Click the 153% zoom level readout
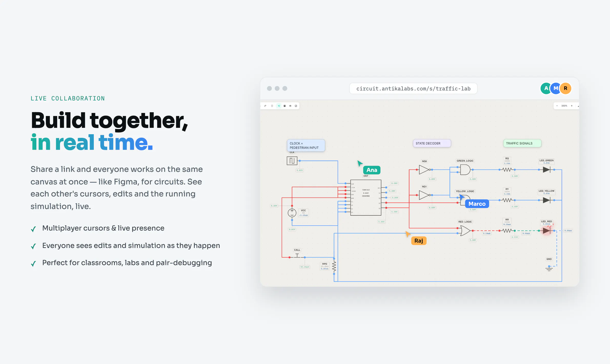 coord(564,106)
